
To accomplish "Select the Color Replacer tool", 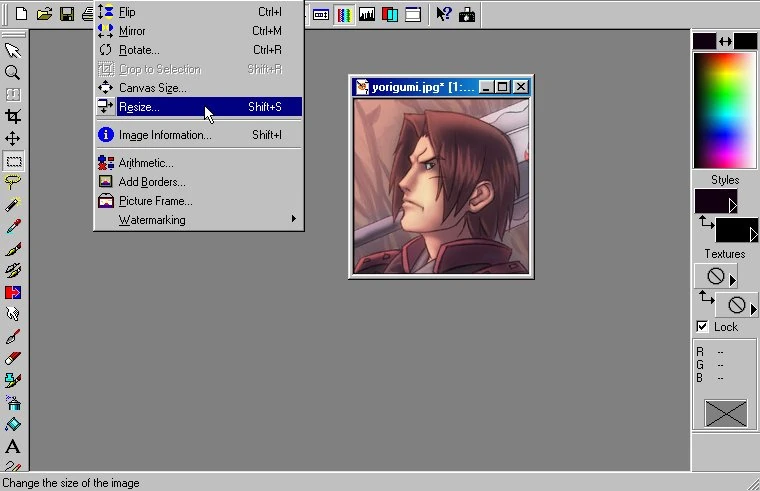I will pyautogui.click(x=13, y=292).
